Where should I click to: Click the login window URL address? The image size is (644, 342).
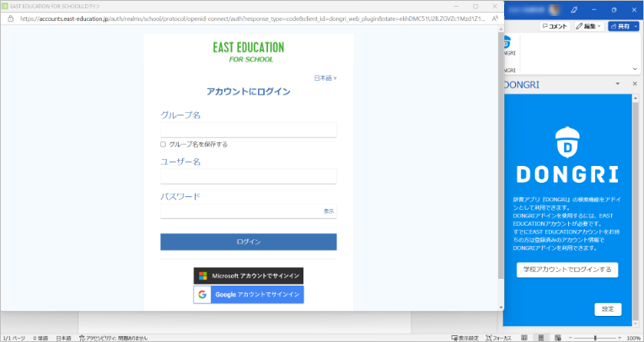(x=253, y=19)
